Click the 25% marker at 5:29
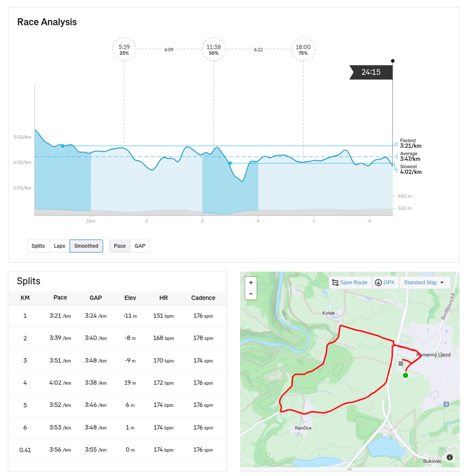This screenshot has height=476, width=468. click(124, 50)
